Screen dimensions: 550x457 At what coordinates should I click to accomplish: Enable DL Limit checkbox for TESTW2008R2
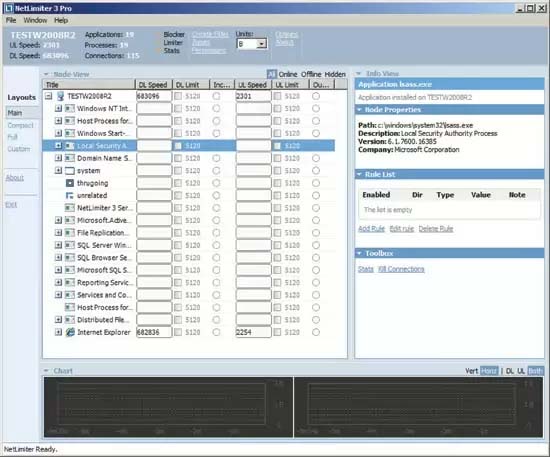coord(178,96)
